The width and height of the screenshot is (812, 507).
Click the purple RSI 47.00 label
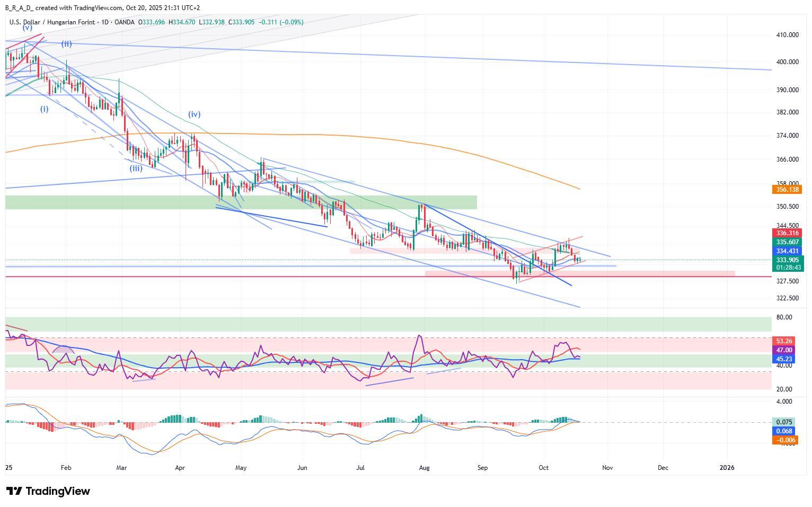pyautogui.click(x=784, y=350)
